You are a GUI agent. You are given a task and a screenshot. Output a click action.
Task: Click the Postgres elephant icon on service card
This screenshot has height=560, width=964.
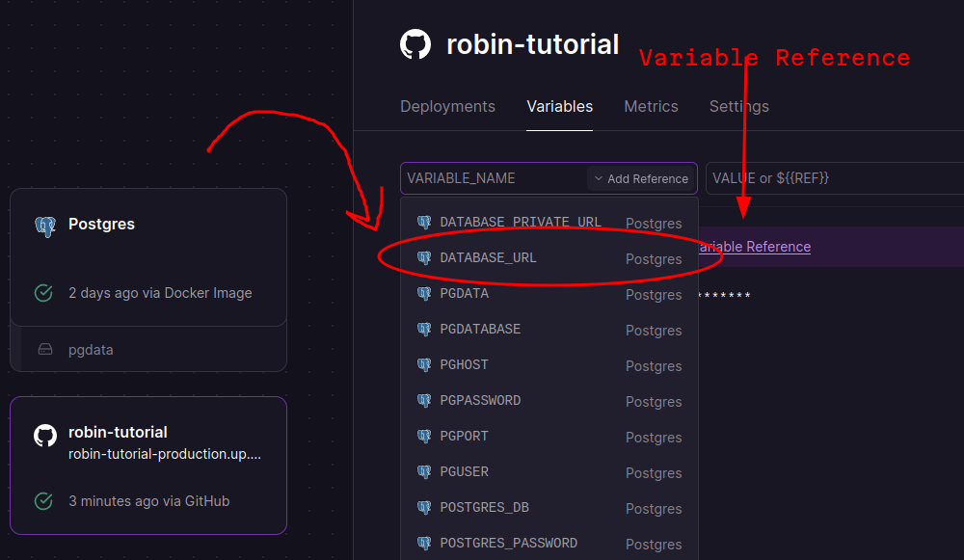click(44, 225)
